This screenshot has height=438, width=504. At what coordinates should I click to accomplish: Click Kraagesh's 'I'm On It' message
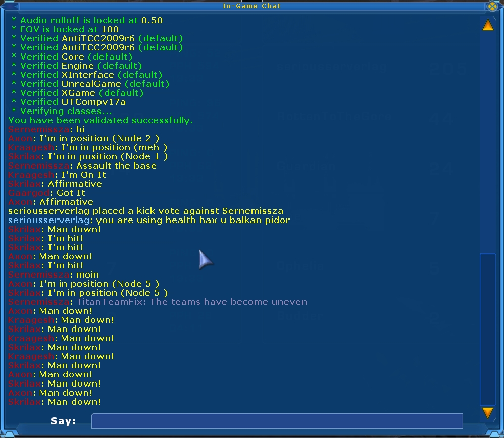(x=57, y=175)
